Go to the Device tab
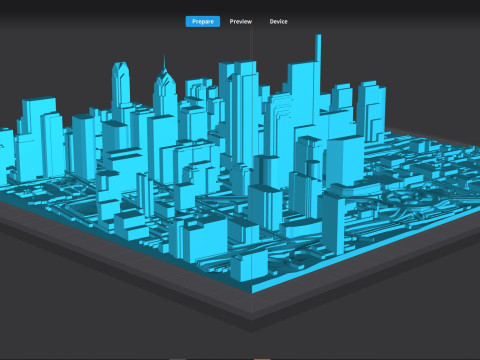The height and width of the screenshot is (360, 480). click(x=278, y=21)
